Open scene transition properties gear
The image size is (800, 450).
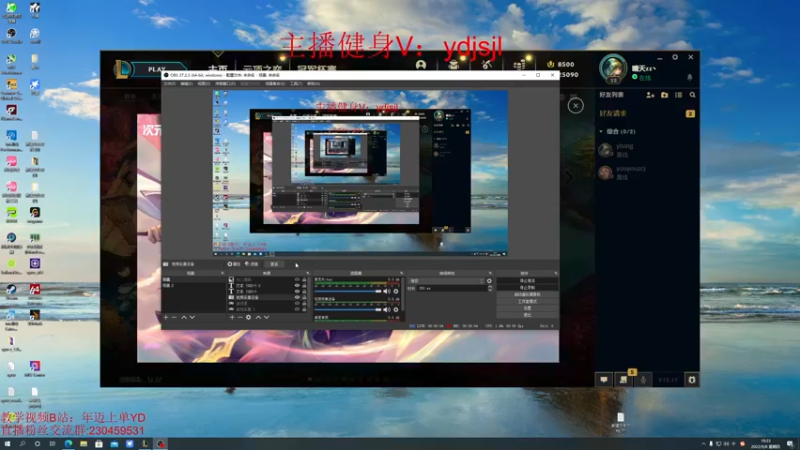(x=489, y=281)
